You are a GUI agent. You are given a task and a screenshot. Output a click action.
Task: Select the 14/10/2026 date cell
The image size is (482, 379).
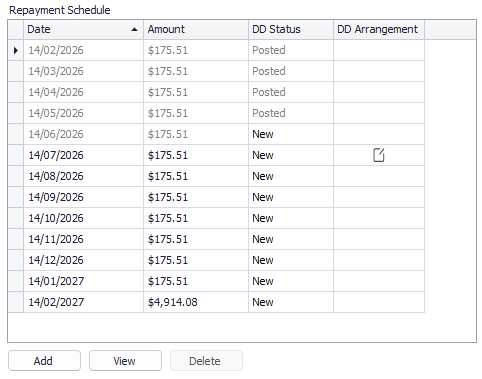(x=83, y=218)
